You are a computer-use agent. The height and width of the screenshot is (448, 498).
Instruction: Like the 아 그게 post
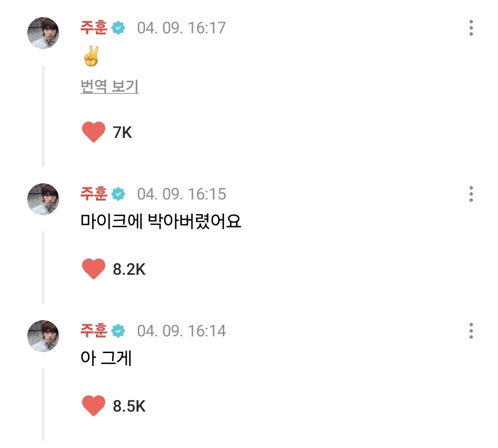point(93,406)
